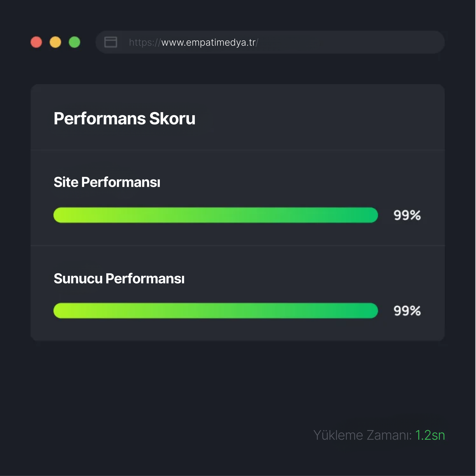Click the green maximize dot

tap(74, 42)
